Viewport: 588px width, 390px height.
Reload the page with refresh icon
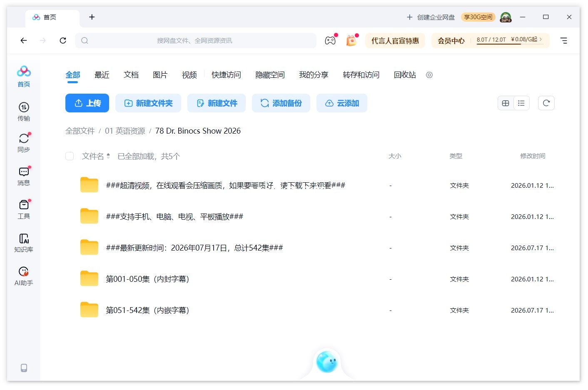[63, 40]
